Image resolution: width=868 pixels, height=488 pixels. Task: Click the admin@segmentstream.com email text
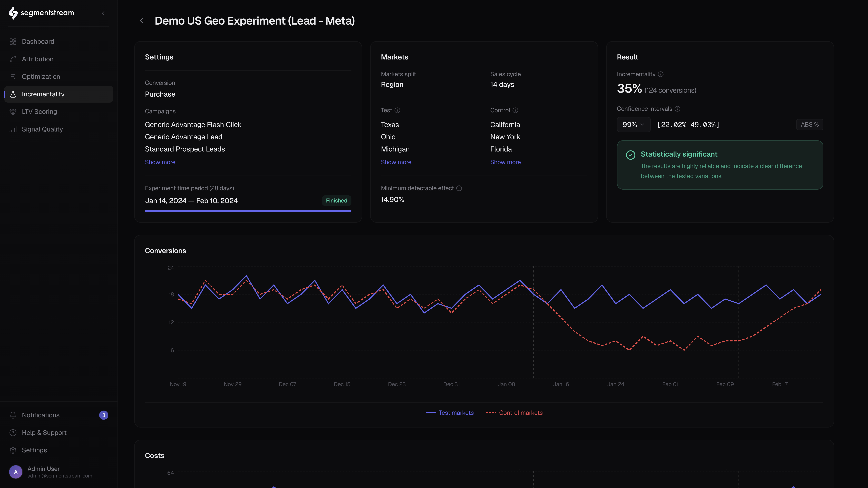point(60,476)
